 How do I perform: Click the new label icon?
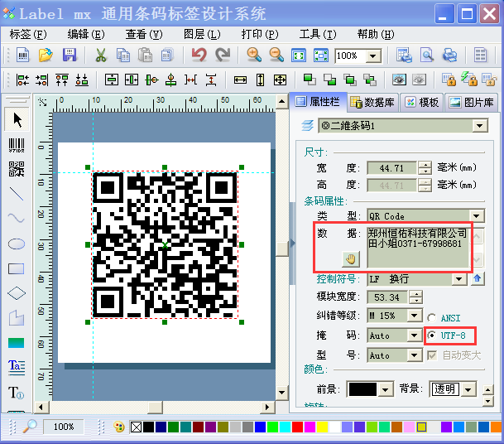pyautogui.click(x=22, y=55)
